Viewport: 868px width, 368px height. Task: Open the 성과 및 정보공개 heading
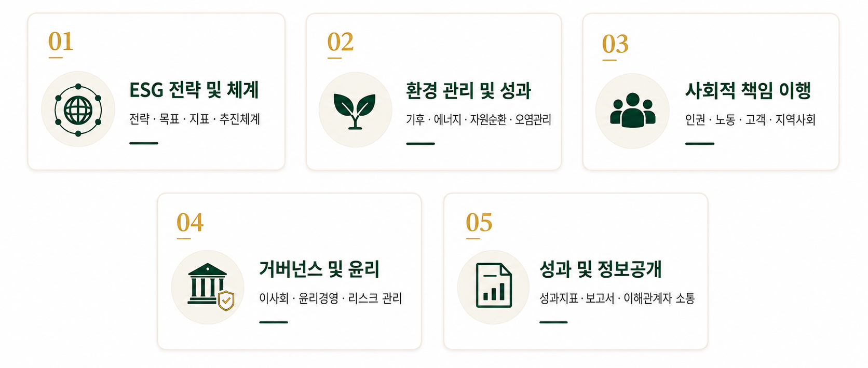pyautogui.click(x=601, y=269)
